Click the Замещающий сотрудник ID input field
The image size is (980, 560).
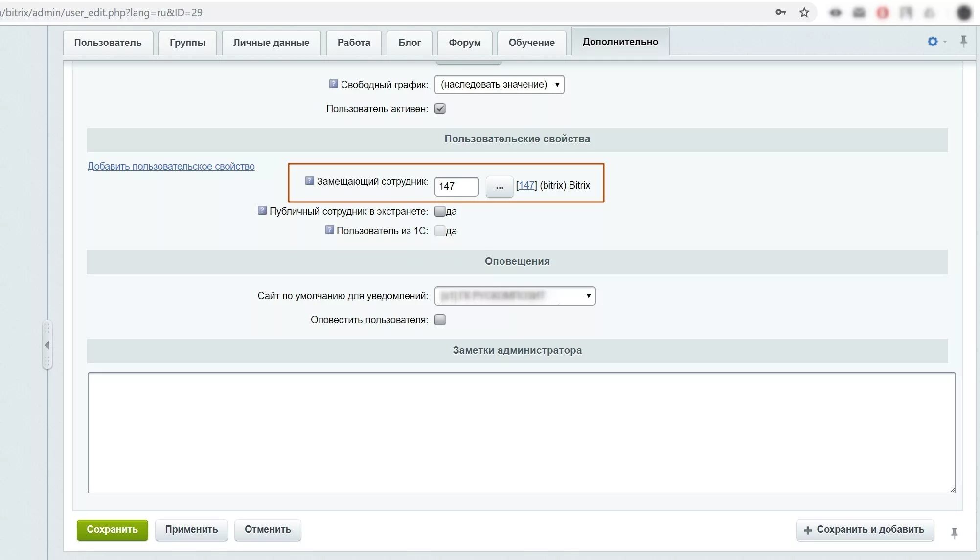click(x=456, y=186)
